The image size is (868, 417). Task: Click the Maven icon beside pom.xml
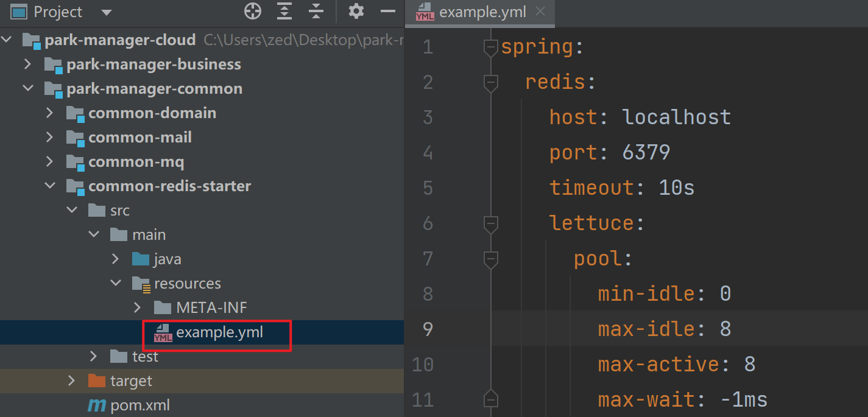(96, 405)
